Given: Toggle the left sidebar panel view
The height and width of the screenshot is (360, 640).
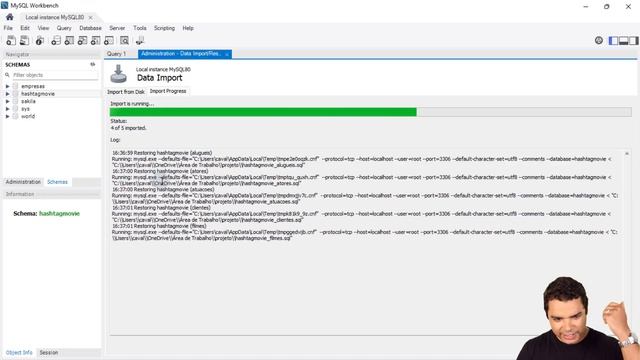Looking at the screenshot, I should tap(613, 40).
